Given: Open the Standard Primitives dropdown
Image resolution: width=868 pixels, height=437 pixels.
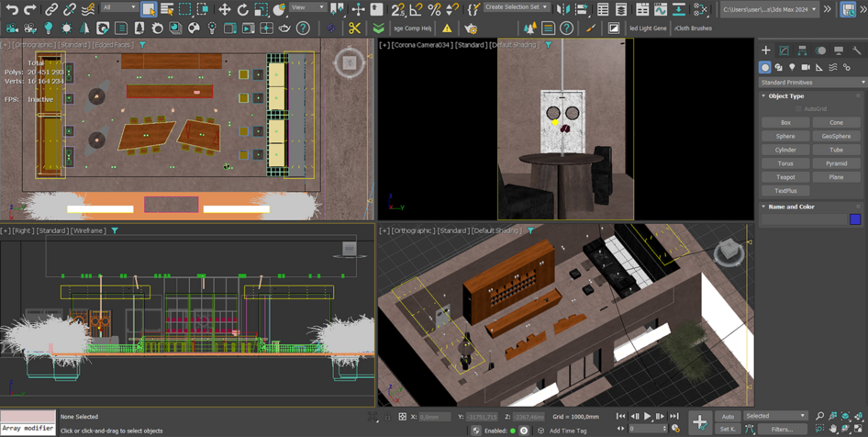Looking at the screenshot, I should [x=812, y=83].
